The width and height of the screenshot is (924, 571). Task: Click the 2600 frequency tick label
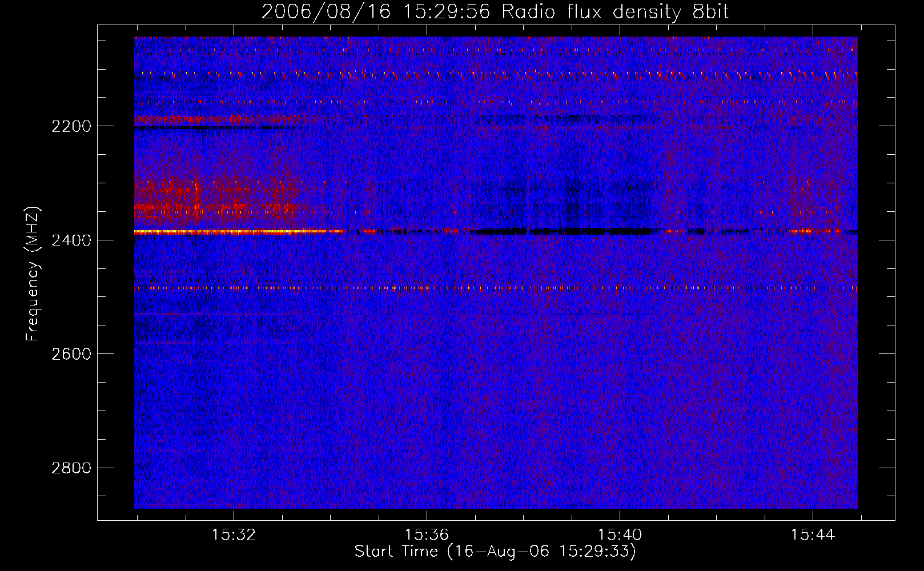[71, 354]
